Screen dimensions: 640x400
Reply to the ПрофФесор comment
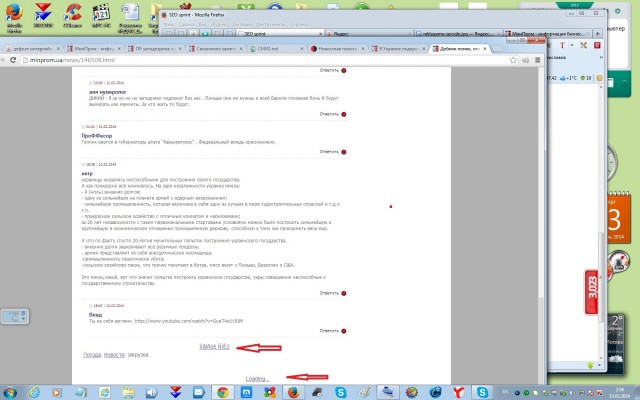click(329, 152)
